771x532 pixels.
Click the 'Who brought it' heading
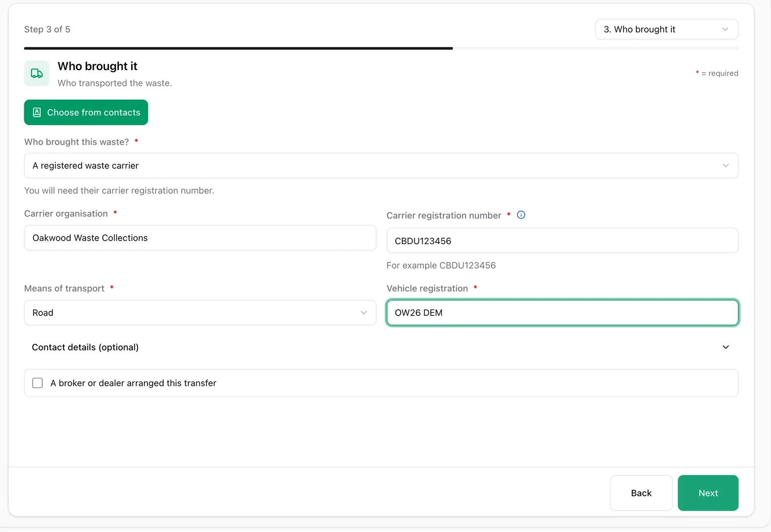[x=98, y=66]
